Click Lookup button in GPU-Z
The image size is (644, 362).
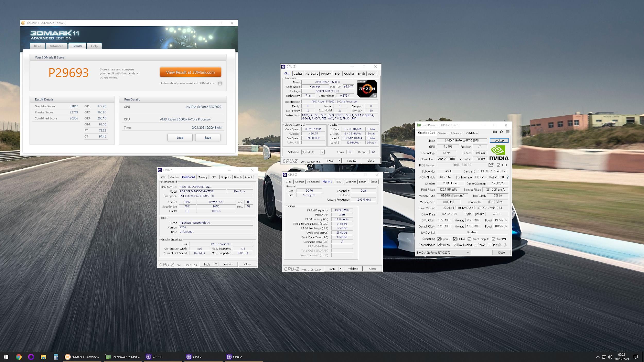coord(499,141)
